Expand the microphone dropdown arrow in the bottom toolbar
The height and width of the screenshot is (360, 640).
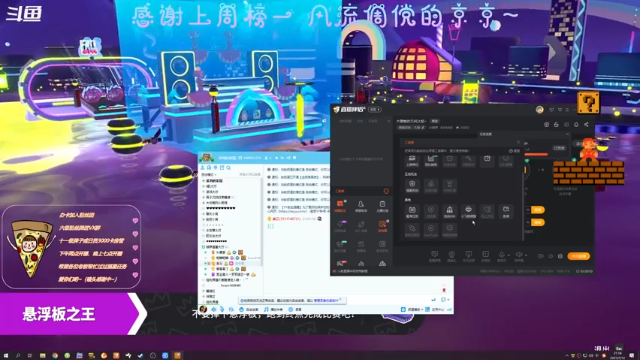[509, 255]
